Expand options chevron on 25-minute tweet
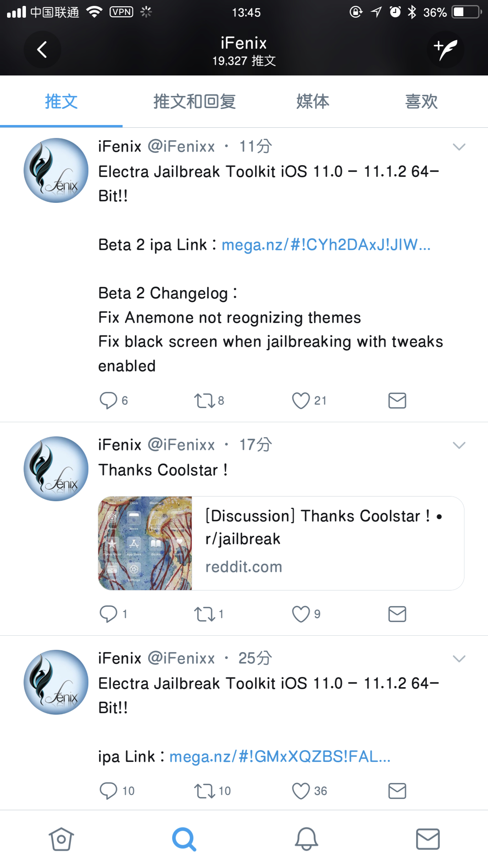This screenshot has width=488, height=868. coord(459,659)
